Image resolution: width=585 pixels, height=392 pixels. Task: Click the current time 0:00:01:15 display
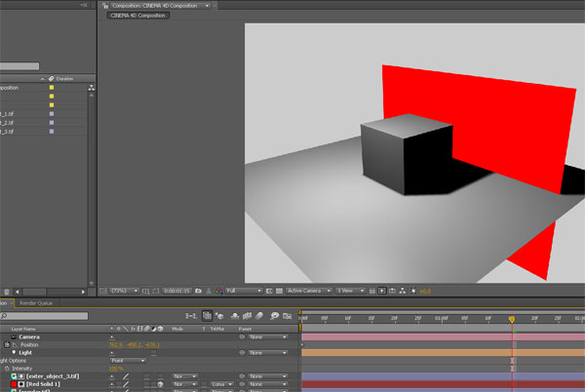(x=176, y=291)
